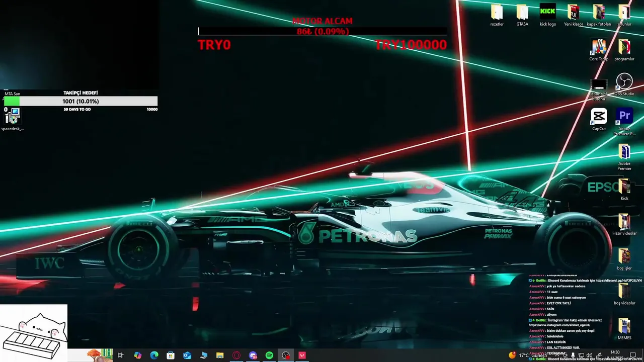Launch Adobe Premiere Pro shortcut
This screenshot has height=362, width=644.
[624, 122]
